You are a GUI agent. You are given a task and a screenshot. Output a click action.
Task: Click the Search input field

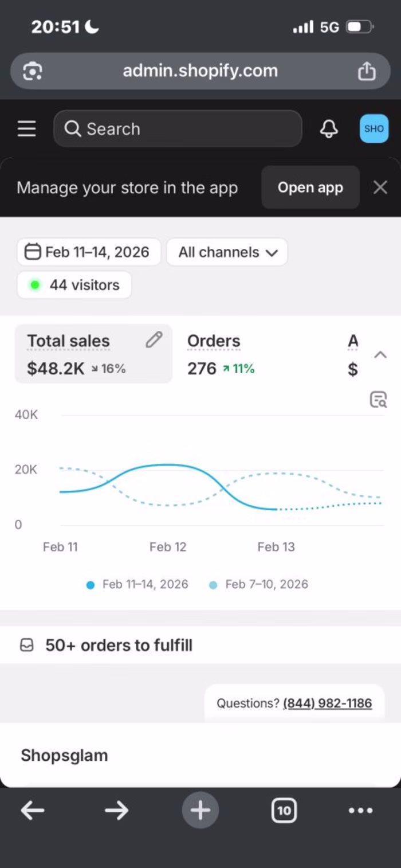(178, 129)
